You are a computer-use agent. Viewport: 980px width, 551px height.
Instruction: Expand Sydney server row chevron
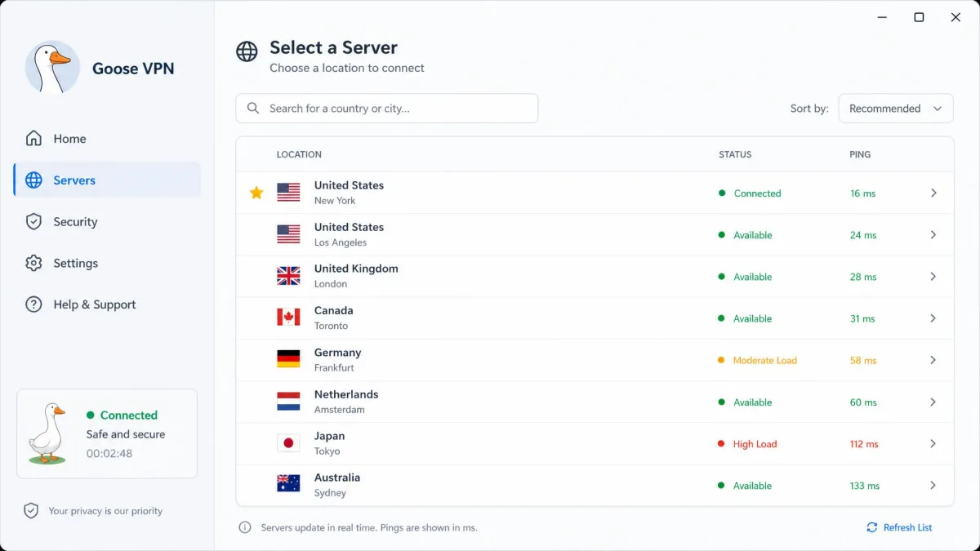933,485
